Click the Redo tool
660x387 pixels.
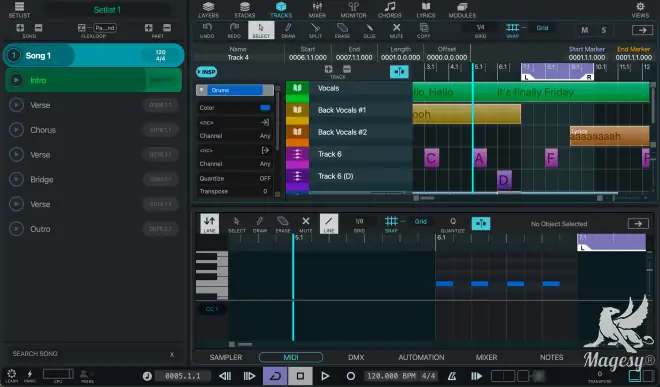pyautogui.click(x=234, y=31)
